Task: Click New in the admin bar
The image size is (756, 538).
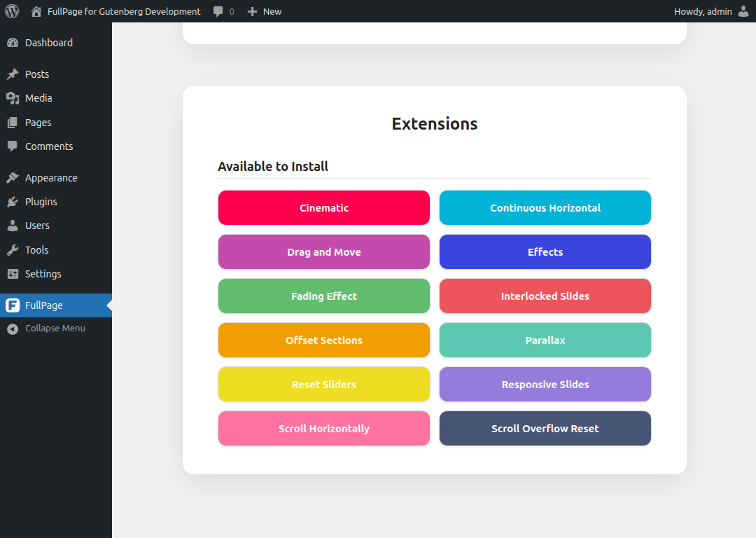Action: point(272,12)
